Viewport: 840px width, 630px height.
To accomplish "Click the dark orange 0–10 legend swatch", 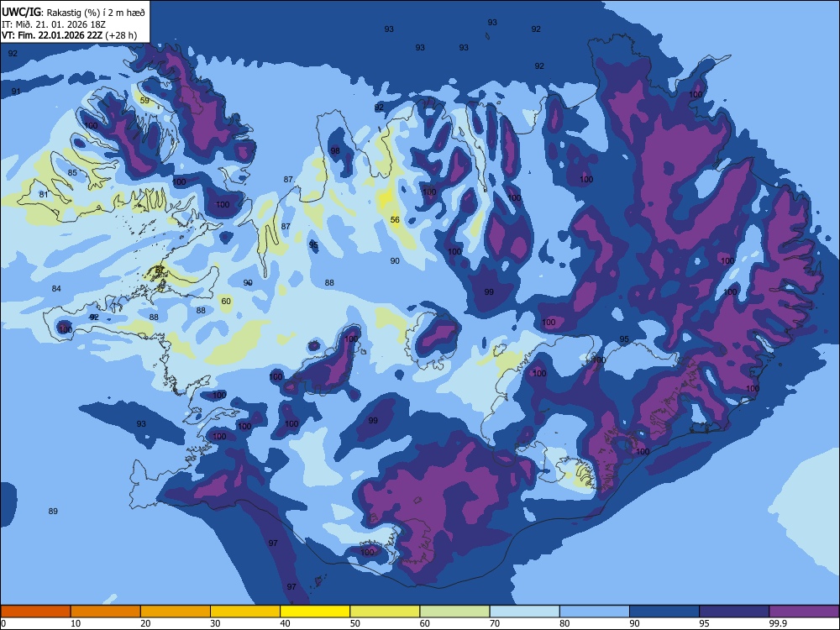I will (x=35, y=612).
